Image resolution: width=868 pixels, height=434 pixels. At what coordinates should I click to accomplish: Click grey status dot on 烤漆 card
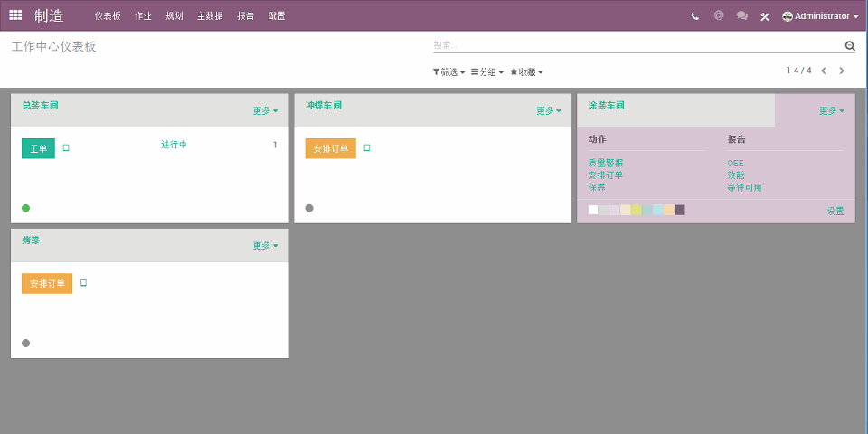25,344
